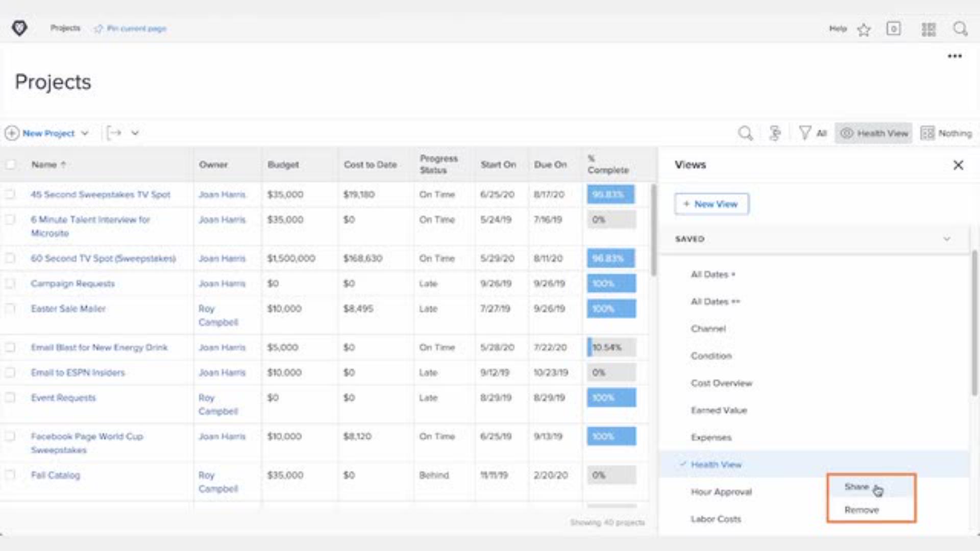980x551 pixels.
Task: Collapse the Saved views section
Action: [947, 239]
